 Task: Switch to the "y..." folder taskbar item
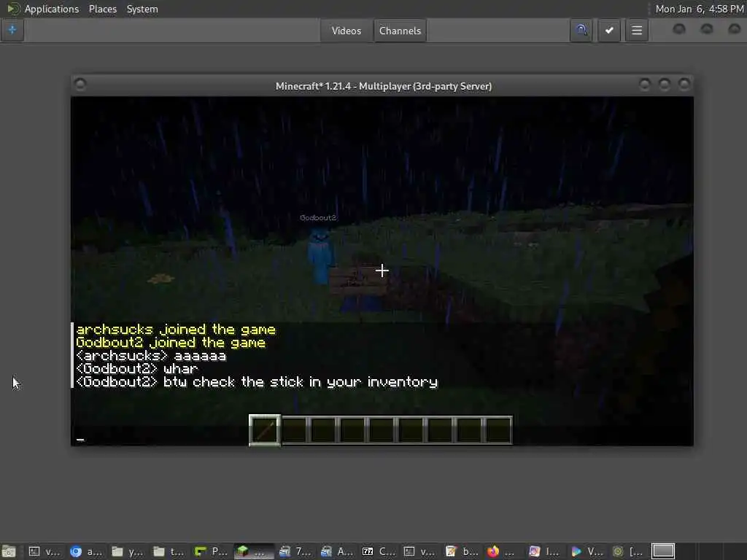pyautogui.click(x=127, y=551)
